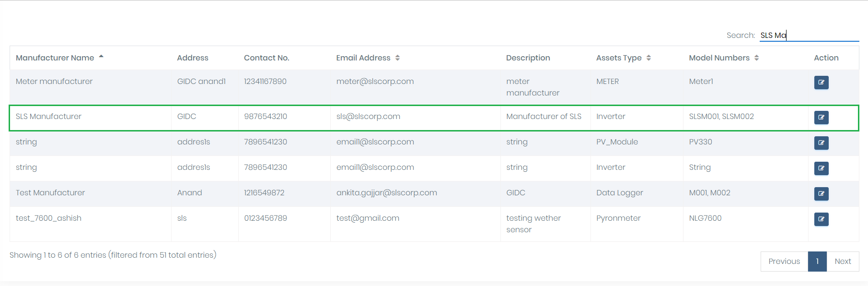The width and height of the screenshot is (868, 286).
Task: Edit the SLS Manufacturer entry
Action: pos(821,118)
